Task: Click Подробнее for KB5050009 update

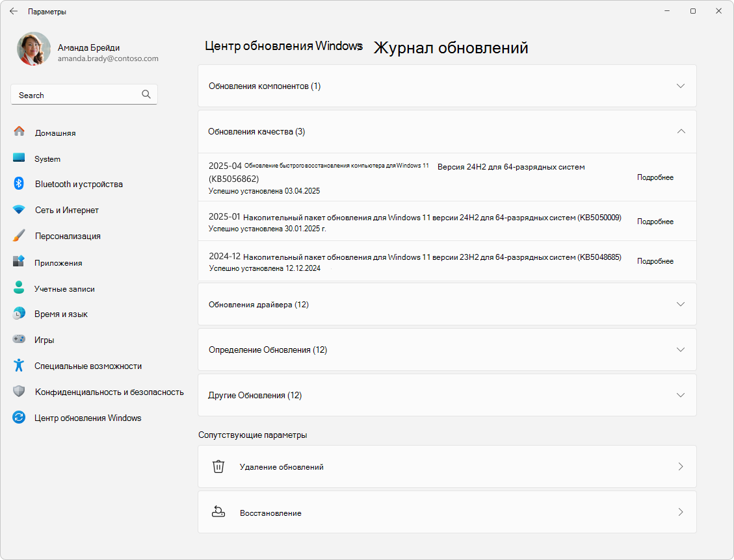Action: [655, 222]
